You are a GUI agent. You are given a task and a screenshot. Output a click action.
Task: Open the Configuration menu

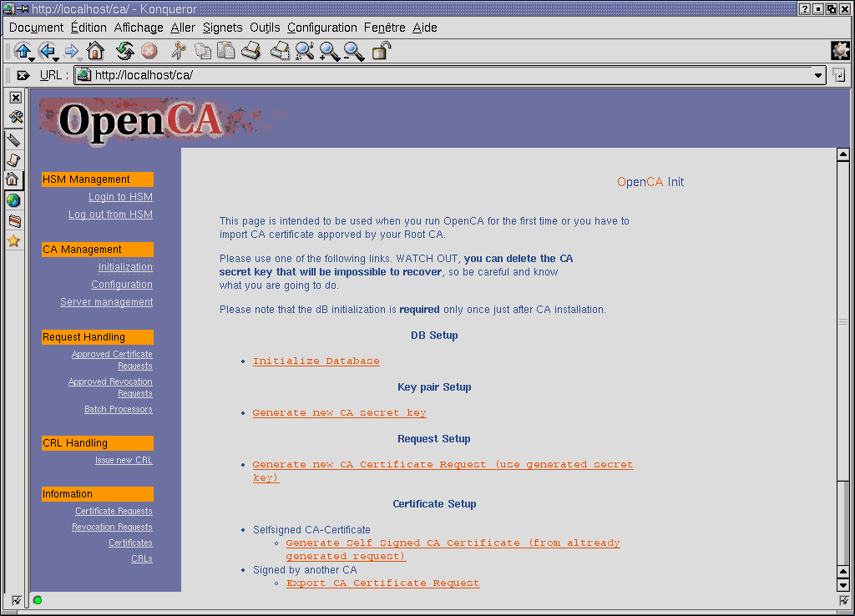(x=322, y=28)
